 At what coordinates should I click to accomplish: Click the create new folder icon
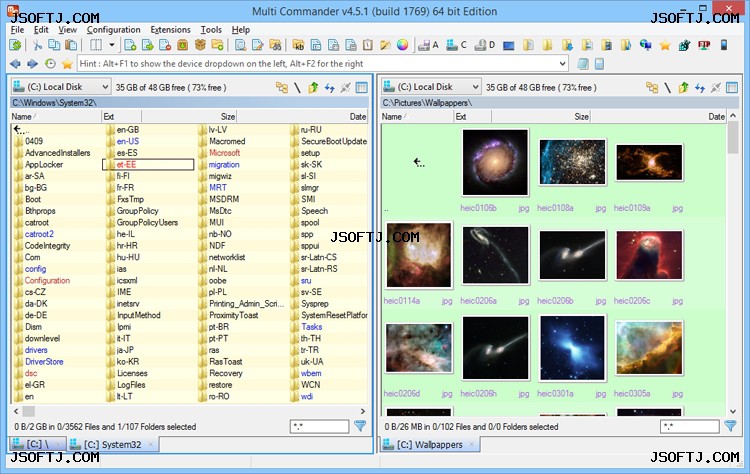click(x=217, y=45)
